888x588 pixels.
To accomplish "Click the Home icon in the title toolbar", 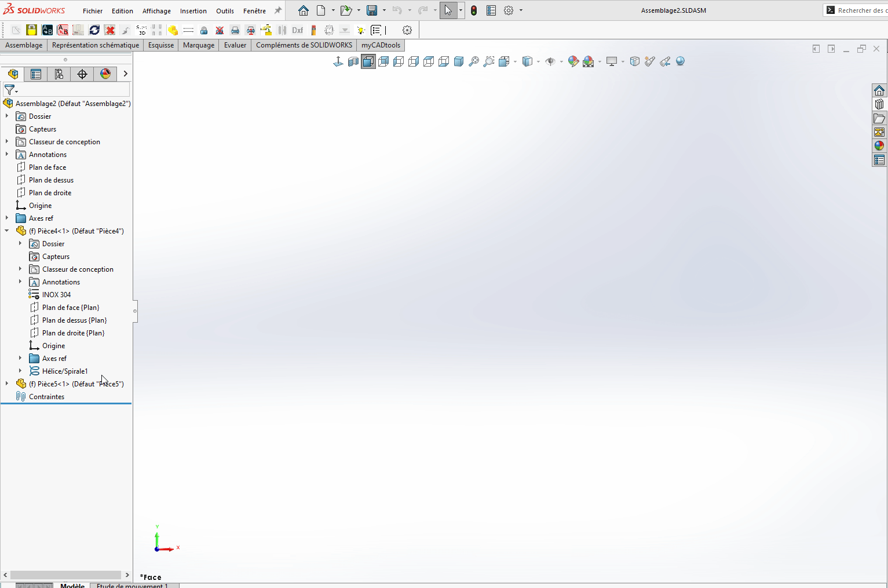I will tap(304, 10).
